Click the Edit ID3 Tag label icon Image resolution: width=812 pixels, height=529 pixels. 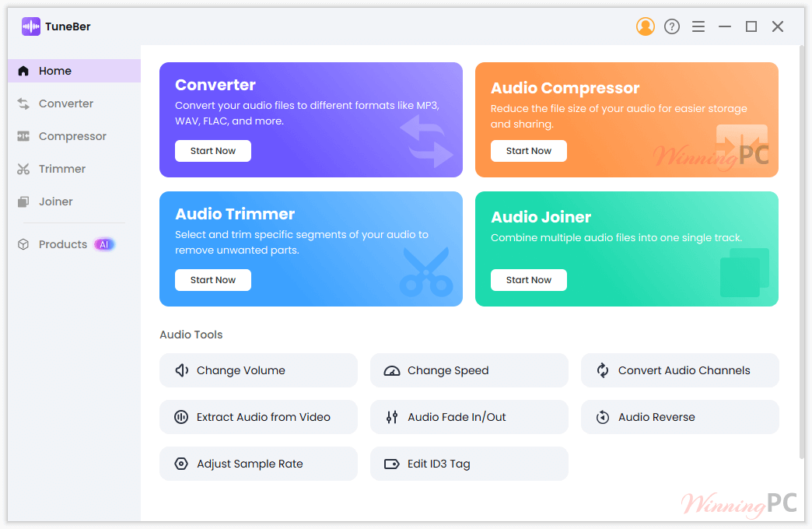391,464
